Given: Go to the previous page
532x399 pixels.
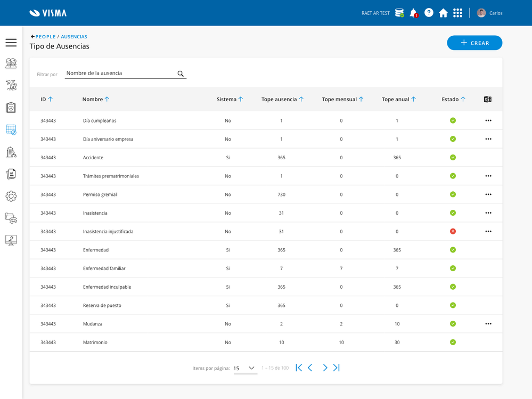Looking at the screenshot, I should point(310,368).
